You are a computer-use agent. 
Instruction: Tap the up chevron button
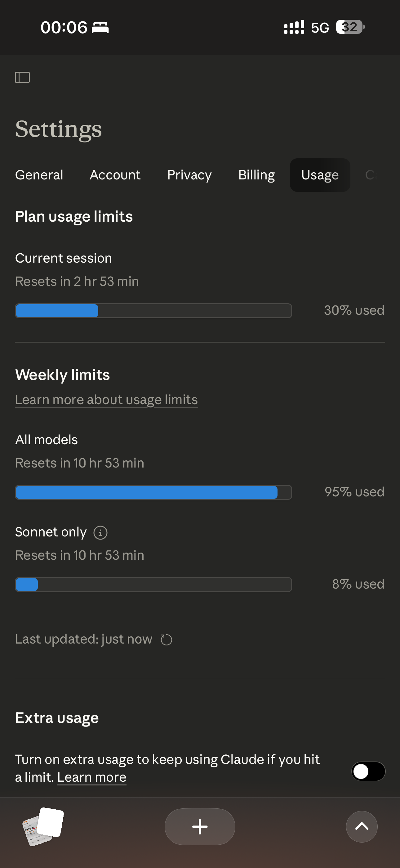[x=362, y=826]
